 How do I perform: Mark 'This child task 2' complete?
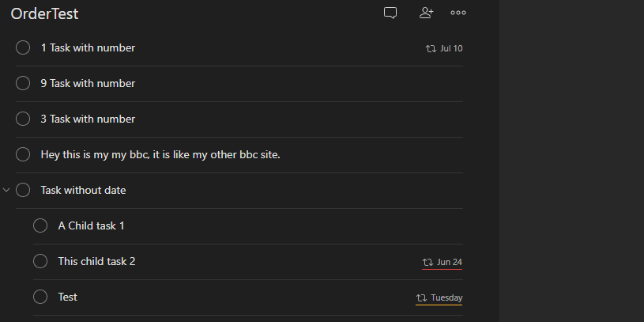click(40, 262)
